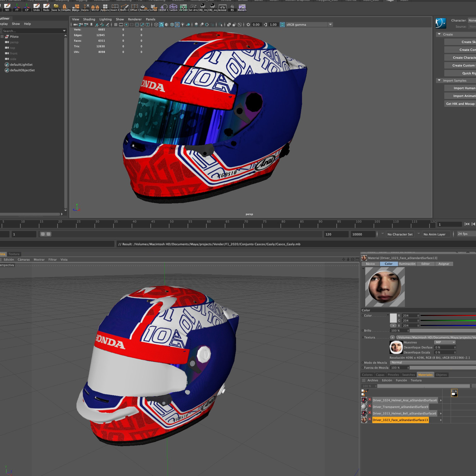Toggle the viewport grid display icon

coord(116,25)
